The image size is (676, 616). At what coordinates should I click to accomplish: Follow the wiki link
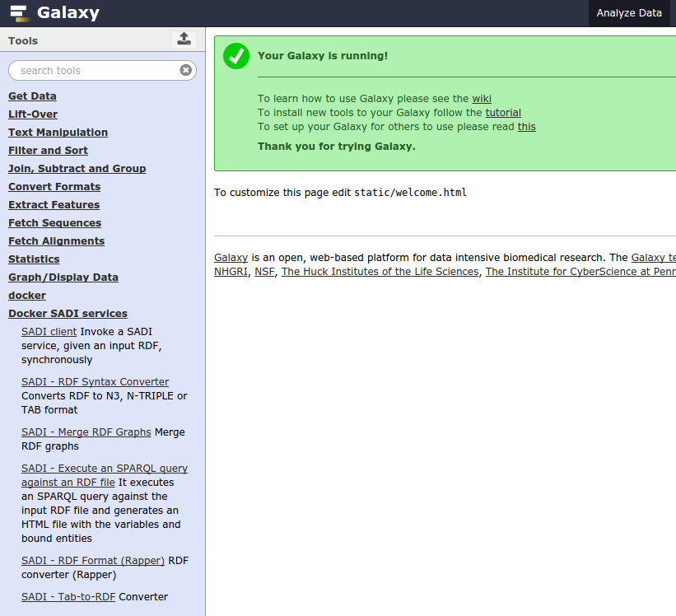482,99
